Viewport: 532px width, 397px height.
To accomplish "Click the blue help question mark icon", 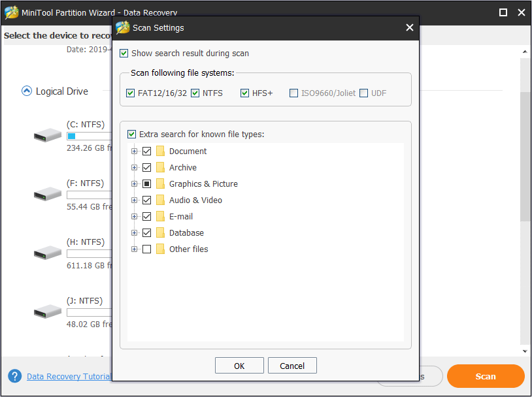I will tap(14, 376).
